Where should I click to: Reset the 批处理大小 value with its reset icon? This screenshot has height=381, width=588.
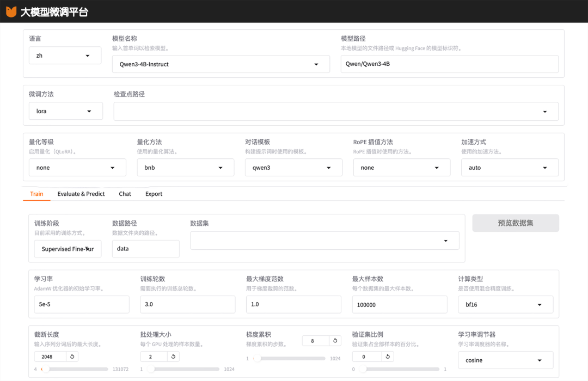click(173, 357)
